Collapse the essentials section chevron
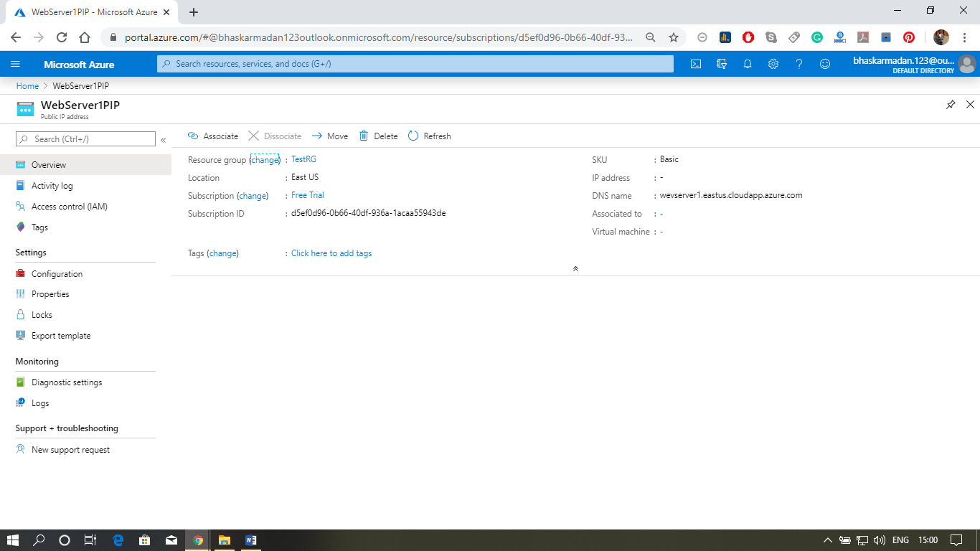 coord(575,268)
